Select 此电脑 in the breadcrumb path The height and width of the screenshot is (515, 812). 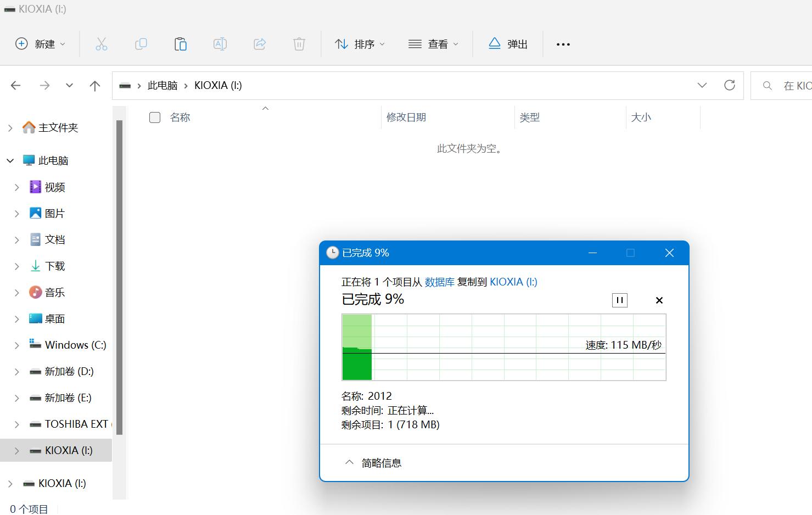pyautogui.click(x=163, y=85)
